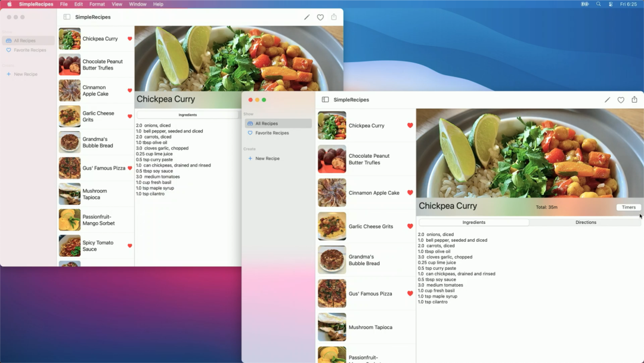Click the Timers button
The width and height of the screenshot is (644, 363).
pos(628,207)
